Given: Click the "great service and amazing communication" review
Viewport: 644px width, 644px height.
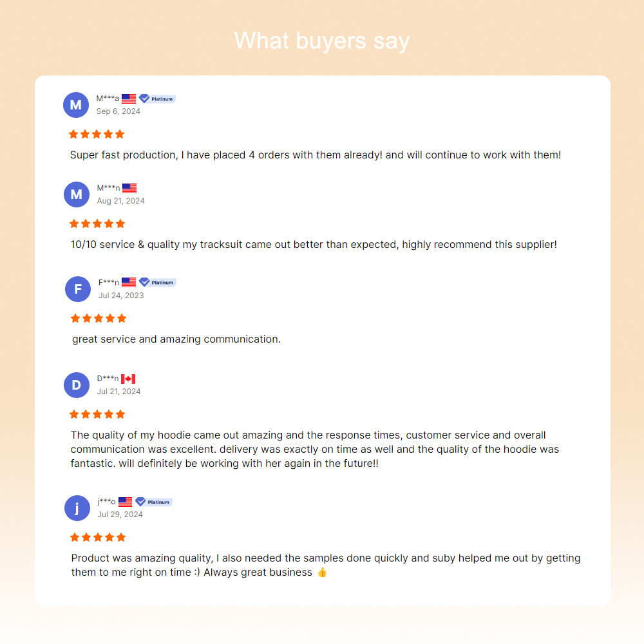Looking at the screenshot, I should tap(176, 339).
